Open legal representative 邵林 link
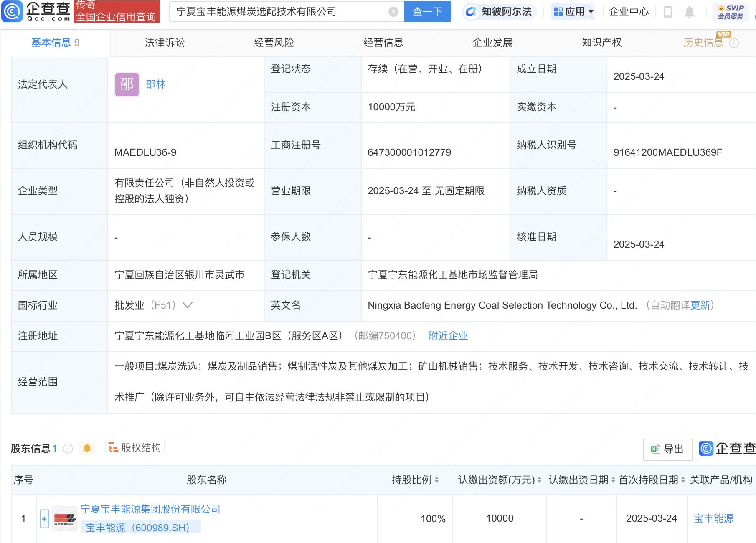The width and height of the screenshot is (756, 543). coord(156,84)
